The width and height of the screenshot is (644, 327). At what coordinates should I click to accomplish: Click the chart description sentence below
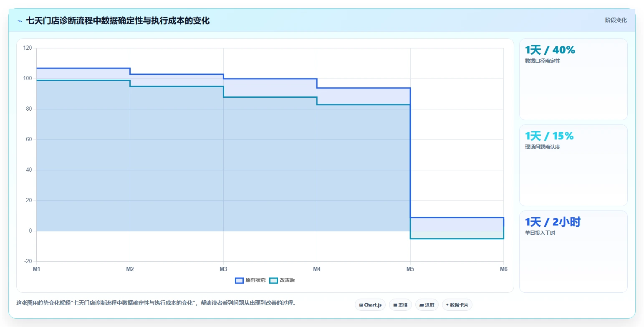157,303
